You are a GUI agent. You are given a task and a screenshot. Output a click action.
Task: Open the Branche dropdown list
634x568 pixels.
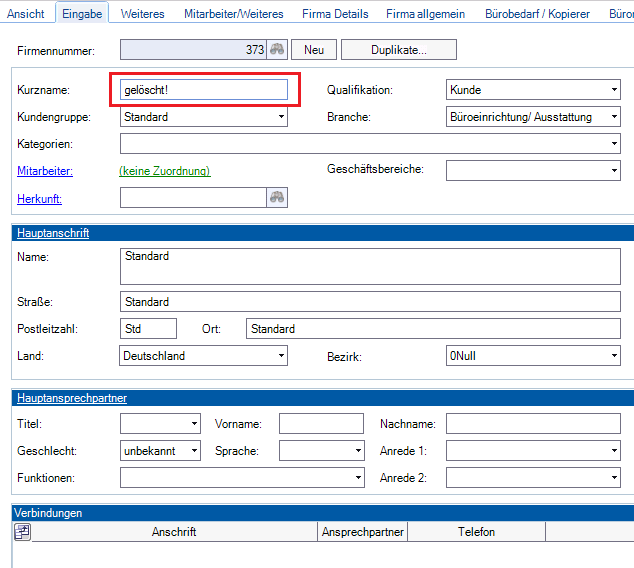tap(613, 117)
